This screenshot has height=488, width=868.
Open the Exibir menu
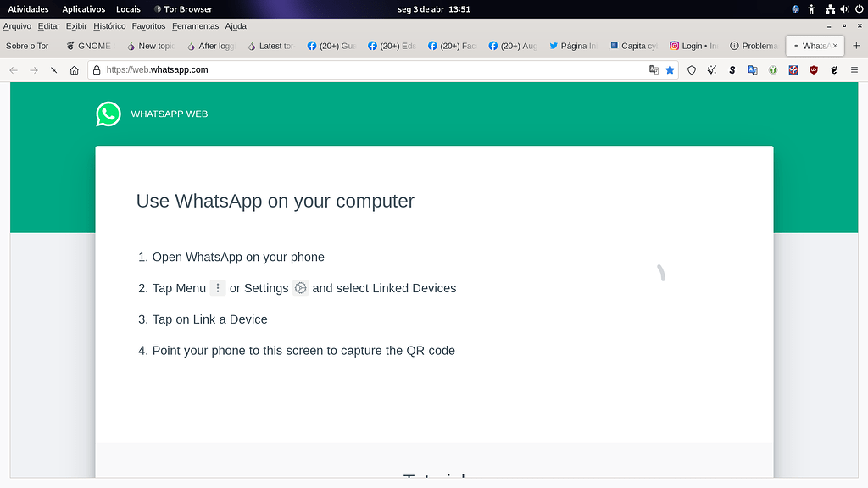[76, 26]
